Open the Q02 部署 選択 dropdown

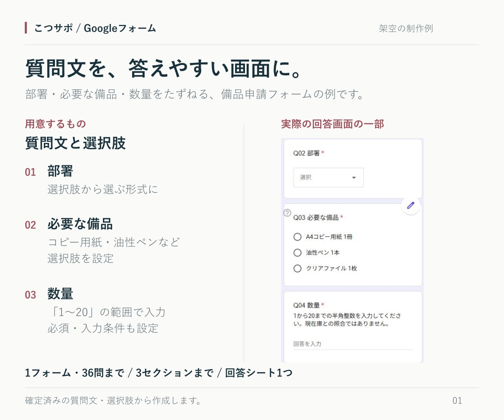(328, 177)
